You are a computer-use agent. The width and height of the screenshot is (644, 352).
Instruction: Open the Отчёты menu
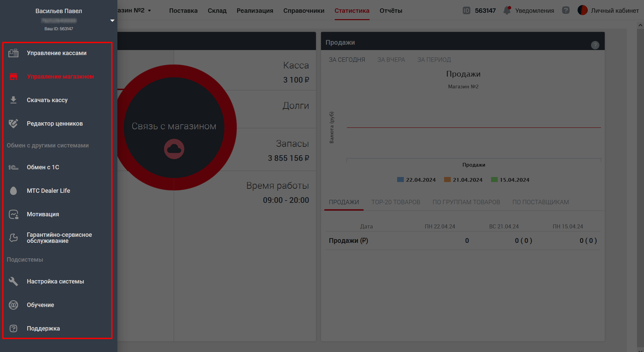[x=391, y=10]
